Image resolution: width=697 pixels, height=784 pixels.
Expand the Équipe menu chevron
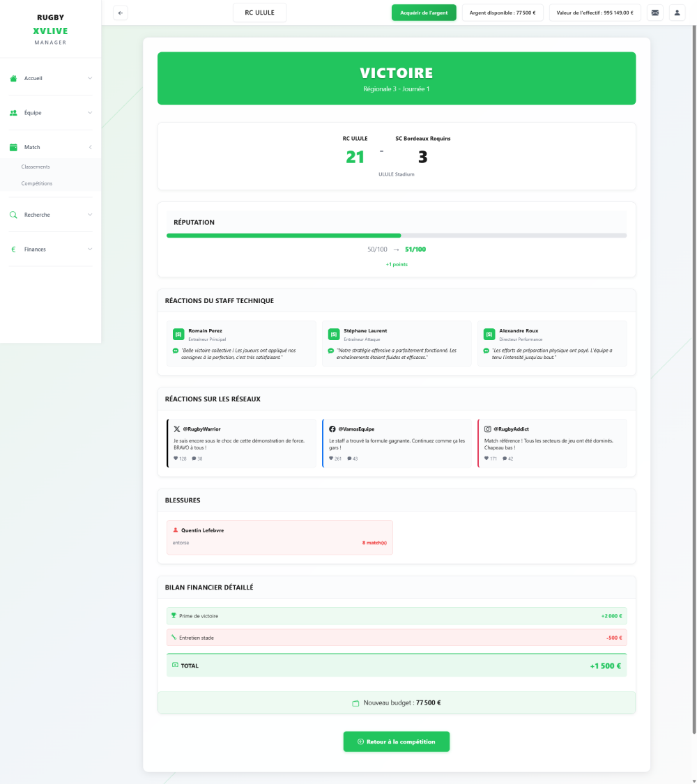[x=89, y=113]
